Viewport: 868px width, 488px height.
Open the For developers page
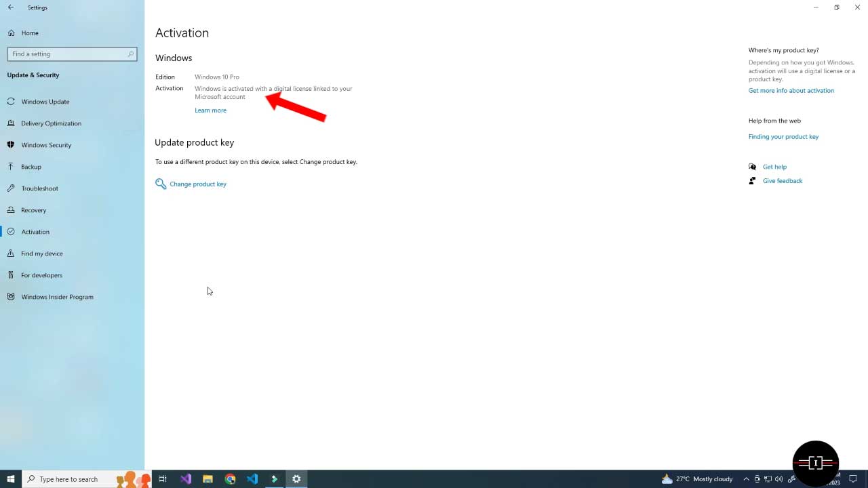(41, 275)
